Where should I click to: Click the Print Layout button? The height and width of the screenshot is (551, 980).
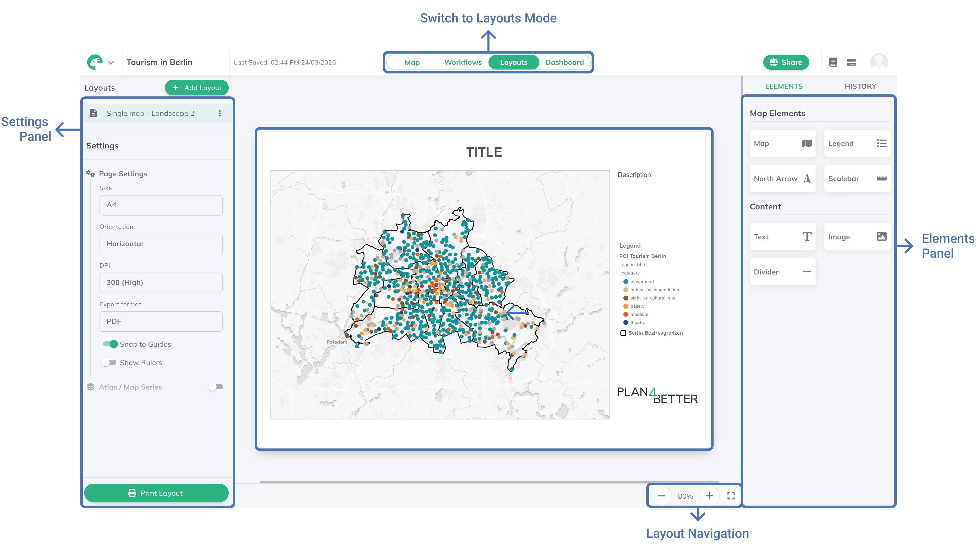click(x=156, y=493)
